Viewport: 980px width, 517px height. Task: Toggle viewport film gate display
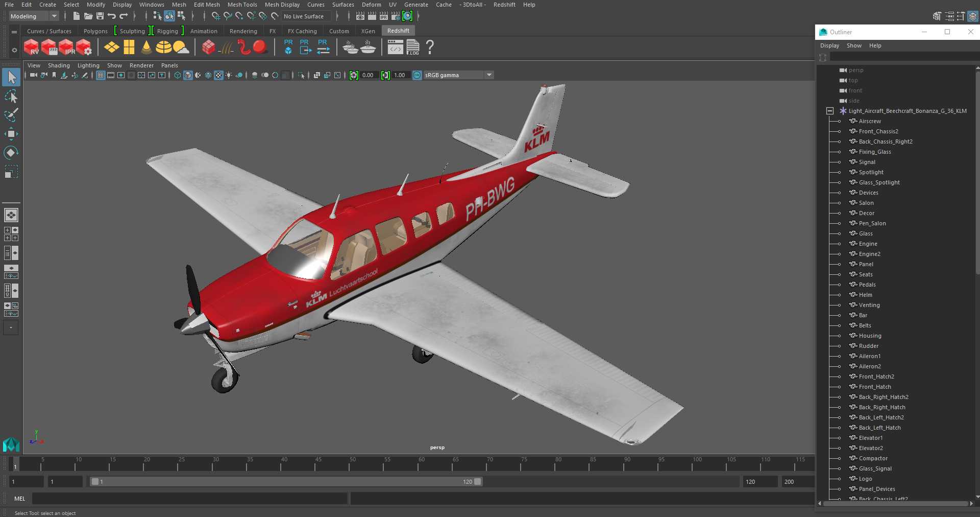coord(111,75)
